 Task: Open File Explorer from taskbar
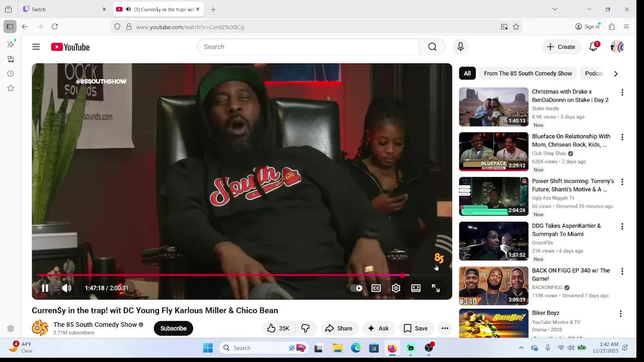point(338,348)
